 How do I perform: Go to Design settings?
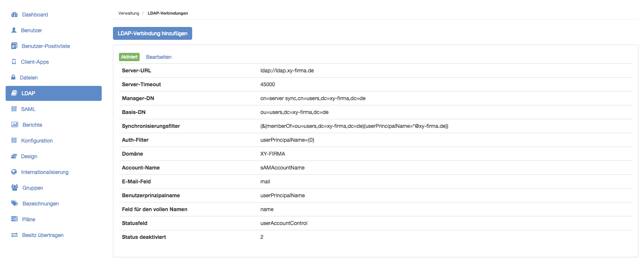(29, 156)
